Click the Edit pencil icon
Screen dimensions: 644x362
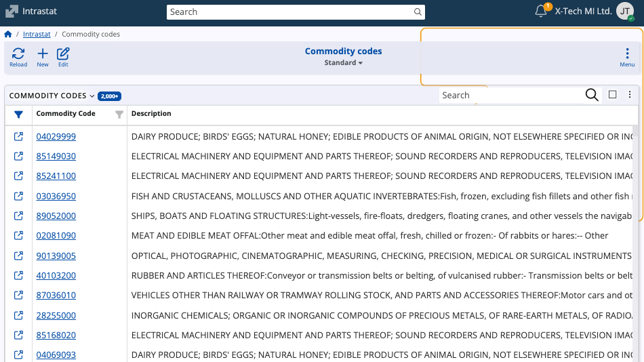[63, 54]
